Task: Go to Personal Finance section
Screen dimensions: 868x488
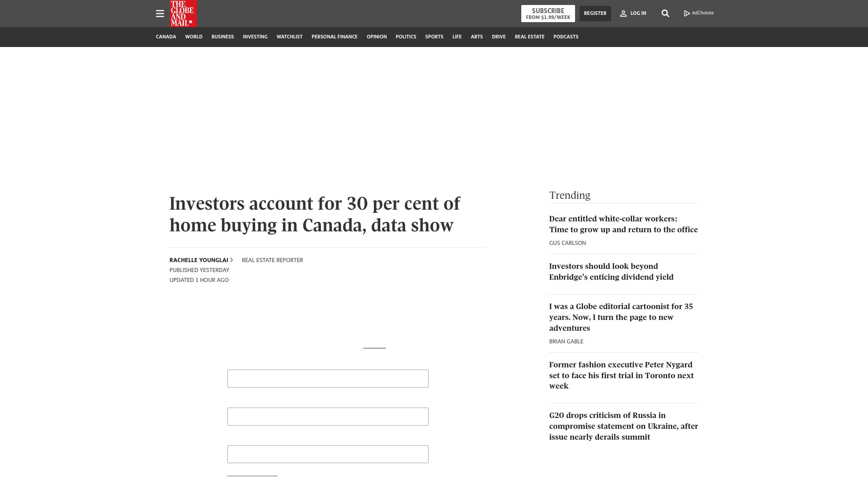Action: click(335, 37)
